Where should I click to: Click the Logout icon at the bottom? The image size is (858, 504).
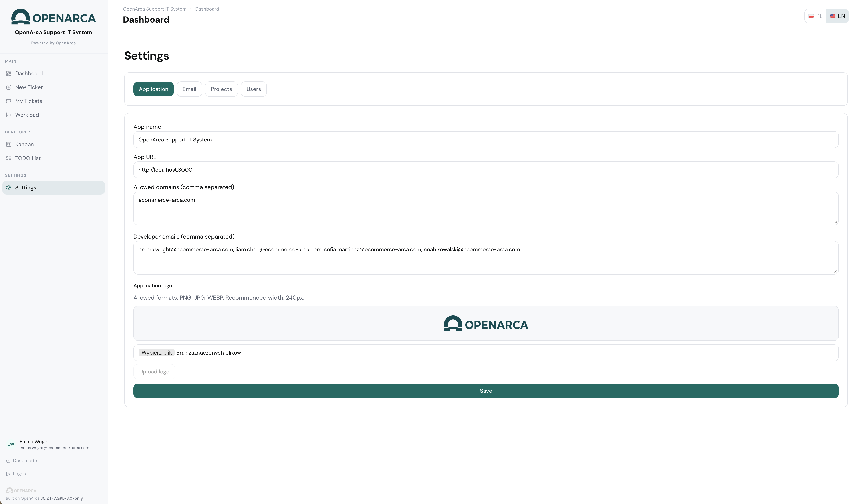click(x=9, y=473)
